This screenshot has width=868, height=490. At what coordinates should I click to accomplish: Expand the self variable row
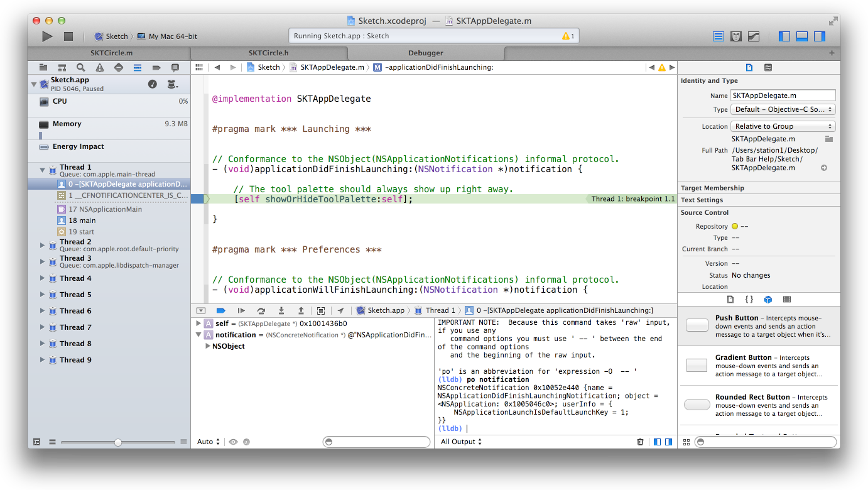[x=198, y=324]
